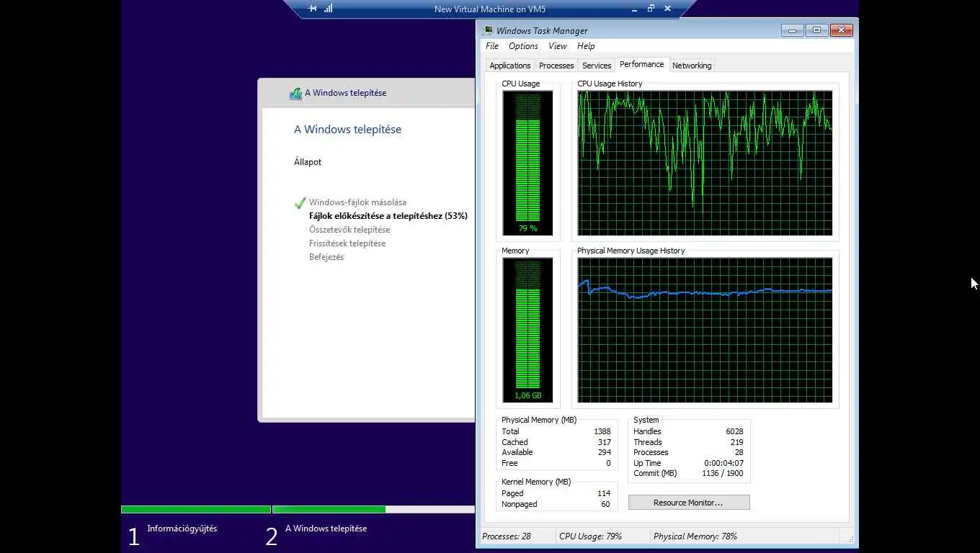Close the New Virtual Machine session
The width and height of the screenshot is (980, 553).
click(667, 9)
